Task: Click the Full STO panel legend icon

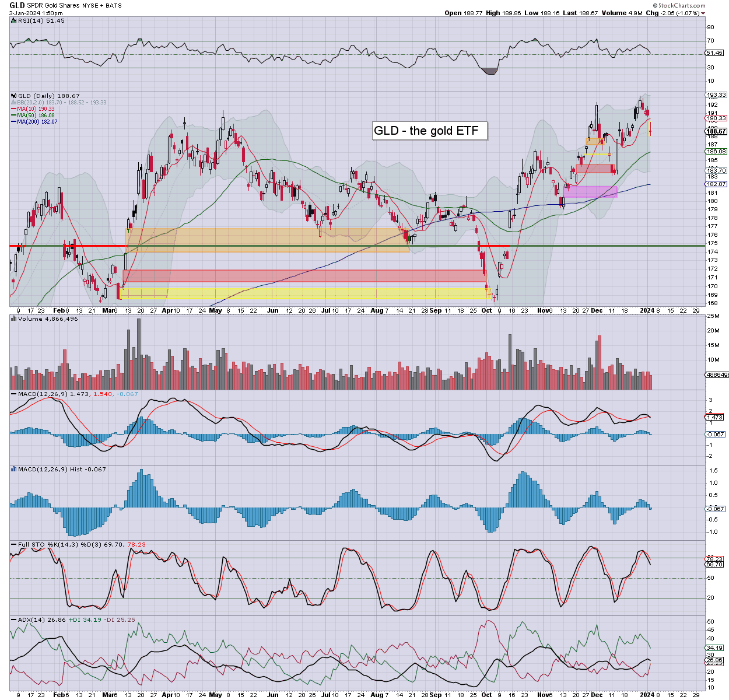Action: 14,545
